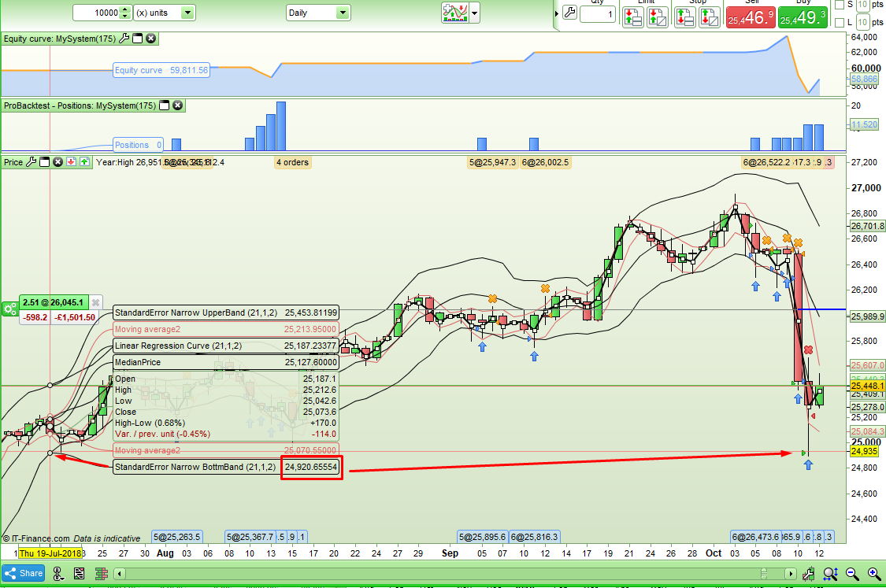
Task: Click the 5@25,895.6 trade marker
Action: point(482,537)
